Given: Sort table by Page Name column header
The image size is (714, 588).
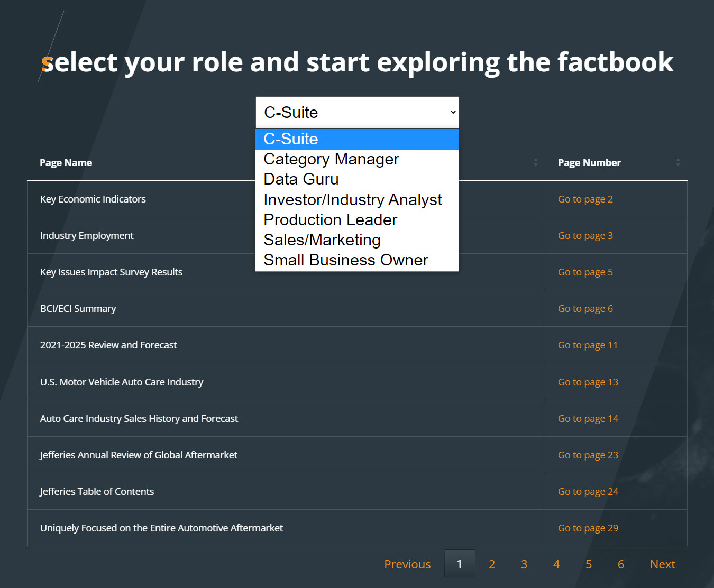Looking at the screenshot, I should 66,163.
